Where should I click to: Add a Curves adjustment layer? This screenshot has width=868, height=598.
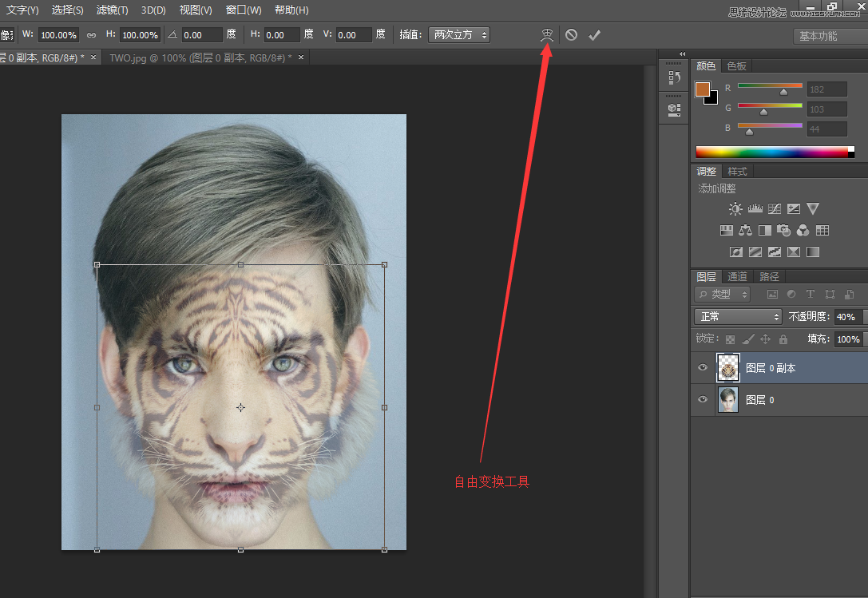775,208
